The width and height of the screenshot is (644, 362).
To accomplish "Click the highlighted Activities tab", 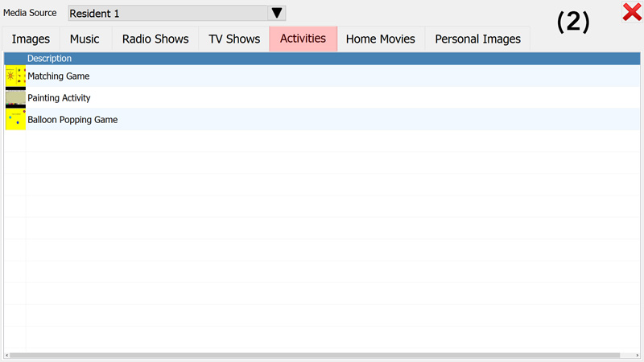I will [x=303, y=39].
